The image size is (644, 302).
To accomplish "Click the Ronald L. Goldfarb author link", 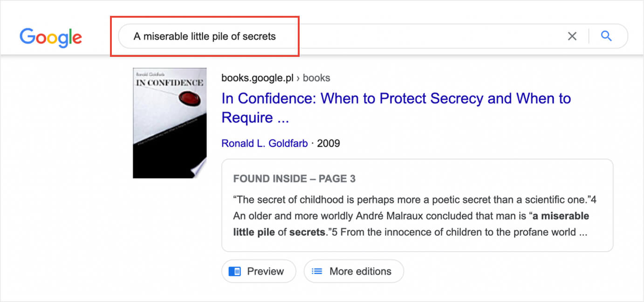I will [264, 143].
